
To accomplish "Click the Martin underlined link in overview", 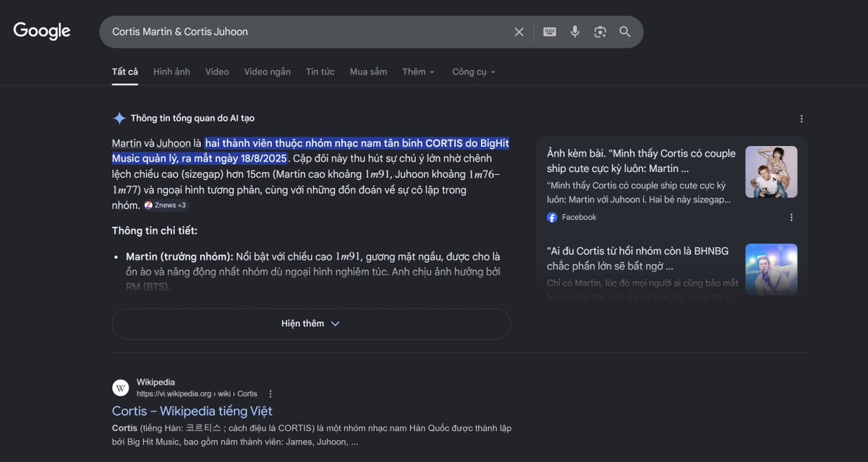I will (x=127, y=143).
